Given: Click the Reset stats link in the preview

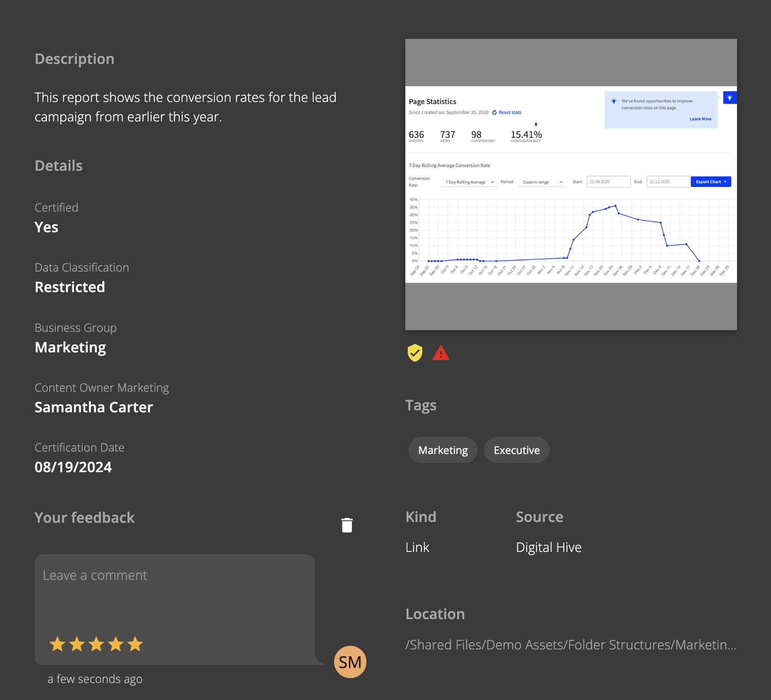Looking at the screenshot, I should click(507, 112).
